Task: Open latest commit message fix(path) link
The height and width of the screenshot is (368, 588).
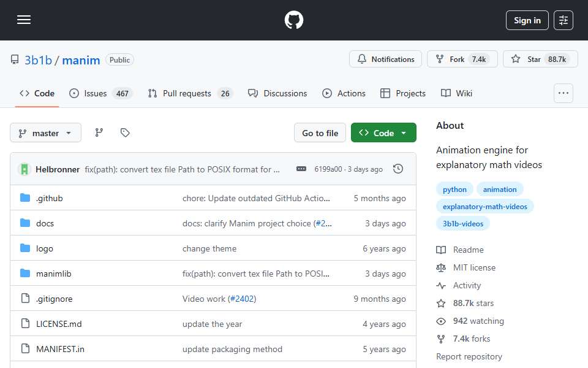Action: pyautogui.click(x=183, y=169)
